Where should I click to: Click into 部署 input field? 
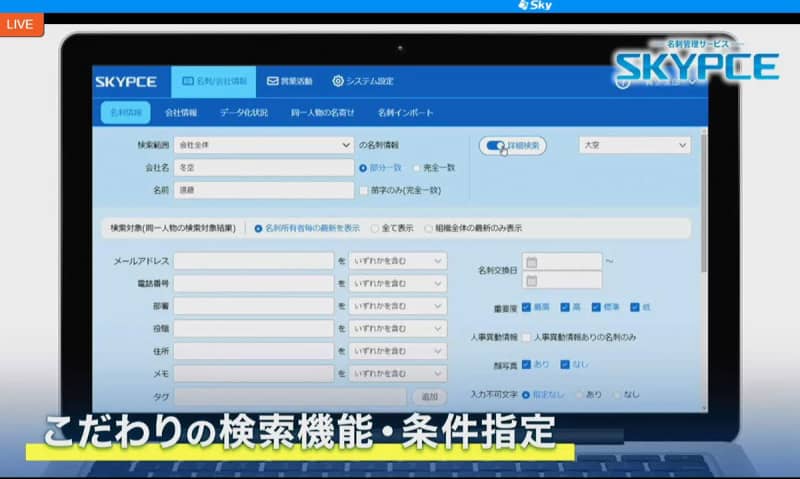(x=254, y=306)
